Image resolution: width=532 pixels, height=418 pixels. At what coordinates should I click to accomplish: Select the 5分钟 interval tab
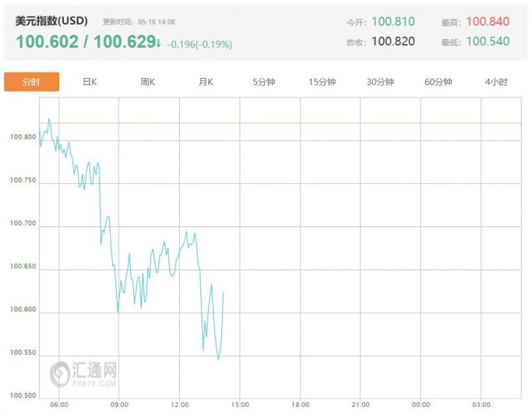pyautogui.click(x=264, y=82)
